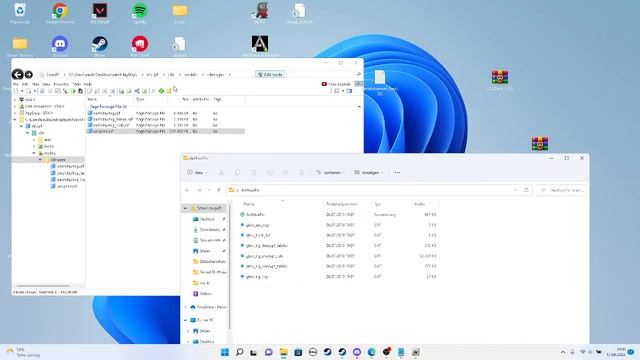Viewport: 640px width, 360px height.
Task: Open the Discord desktop shortcut
Action: [x=60, y=46]
